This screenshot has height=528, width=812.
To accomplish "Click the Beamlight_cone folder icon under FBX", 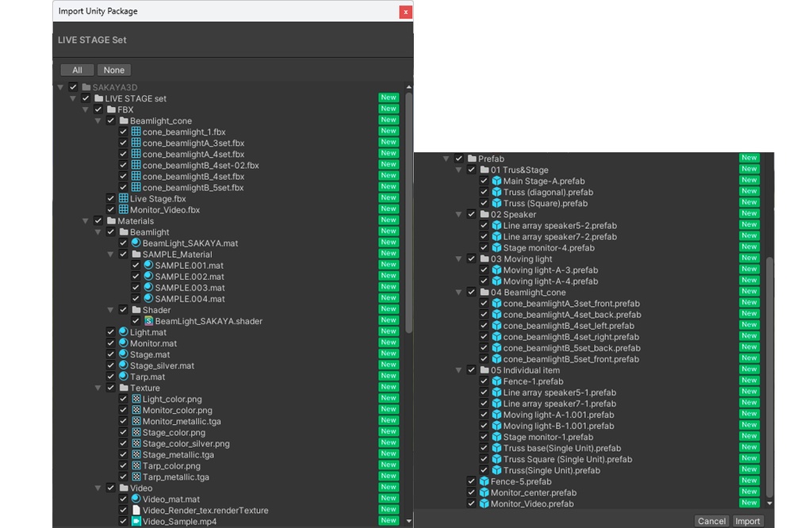I will [123, 121].
